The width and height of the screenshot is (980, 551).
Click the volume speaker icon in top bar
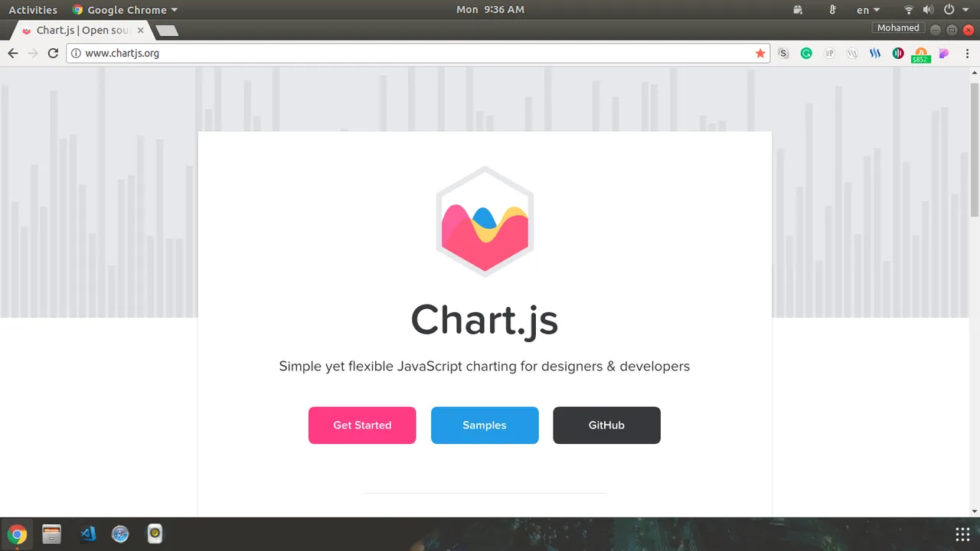tap(928, 10)
